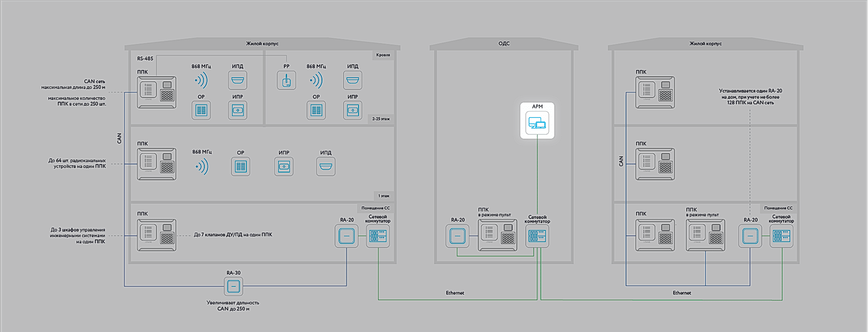Click the ППК panel connected to RS-485
868x332 pixels.
156,92
